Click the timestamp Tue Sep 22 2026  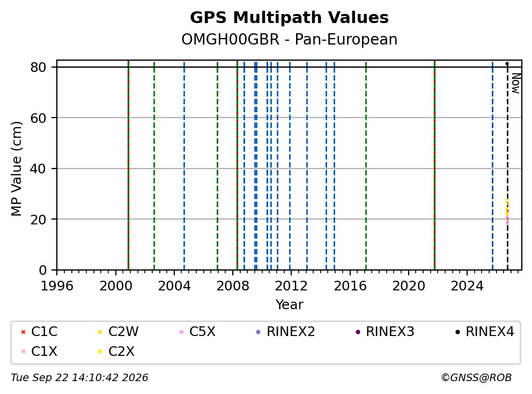click(x=79, y=377)
